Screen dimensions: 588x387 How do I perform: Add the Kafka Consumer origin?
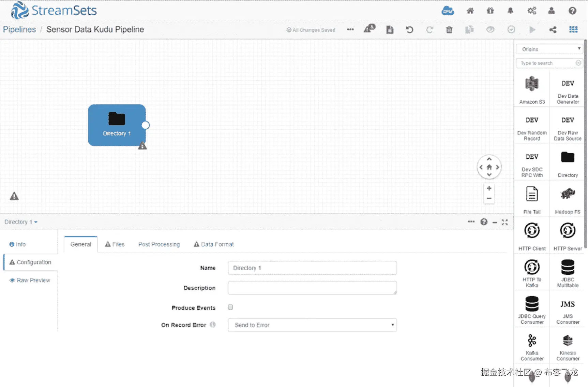[x=532, y=347]
